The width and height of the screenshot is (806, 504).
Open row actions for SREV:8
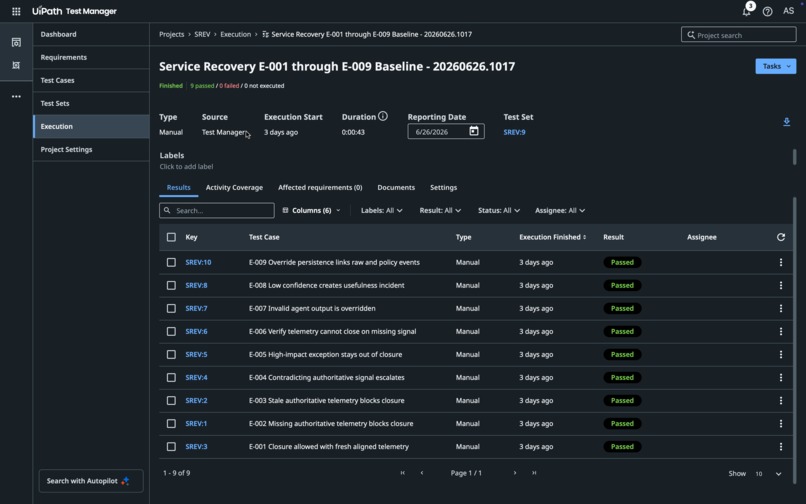[781, 285]
